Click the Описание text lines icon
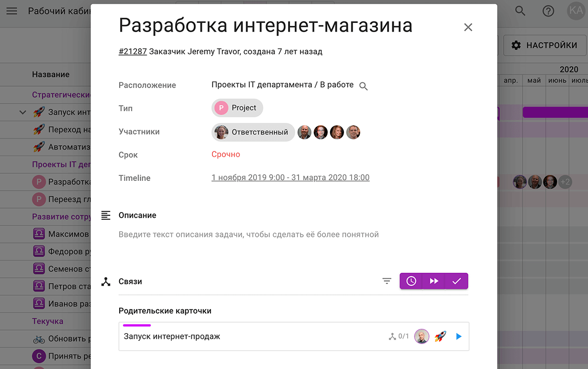The image size is (588, 369). coord(106,215)
